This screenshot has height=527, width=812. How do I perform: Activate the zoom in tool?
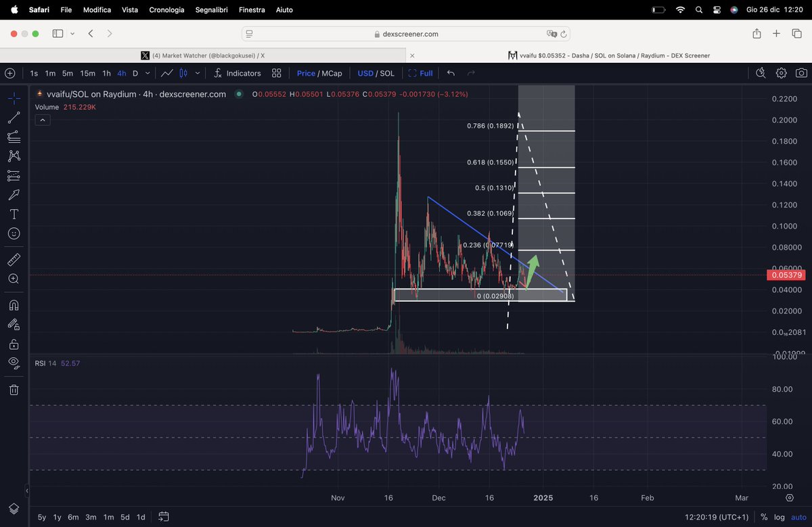coord(14,279)
